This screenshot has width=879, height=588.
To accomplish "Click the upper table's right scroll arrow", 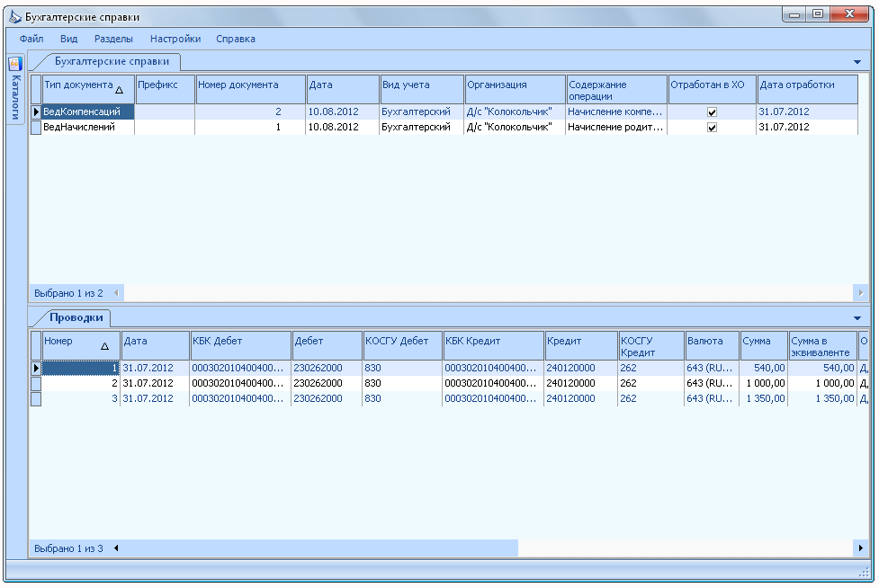I will 860,292.
